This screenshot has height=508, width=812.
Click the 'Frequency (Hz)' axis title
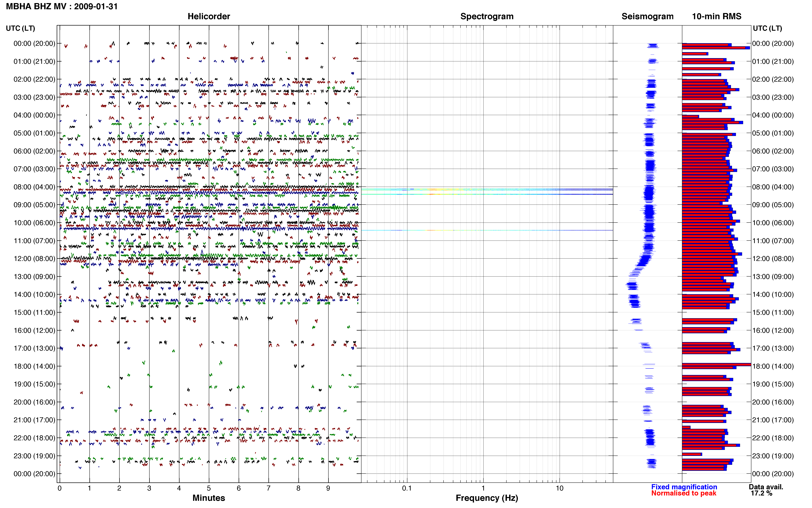point(487,498)
